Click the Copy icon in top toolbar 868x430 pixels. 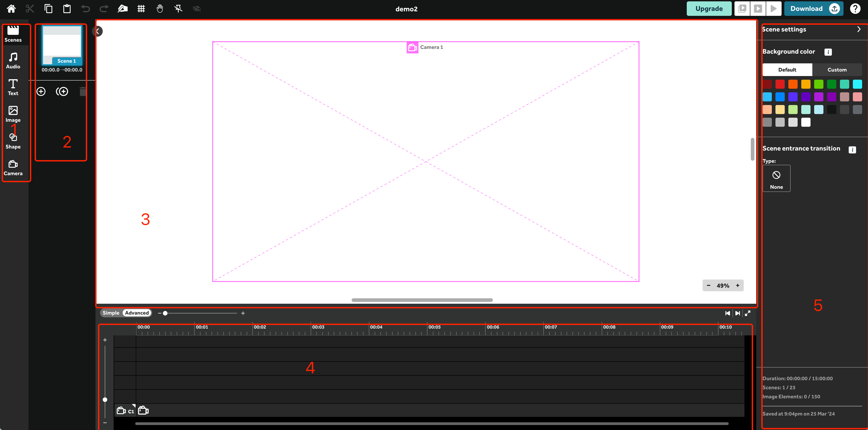[48, 9]
